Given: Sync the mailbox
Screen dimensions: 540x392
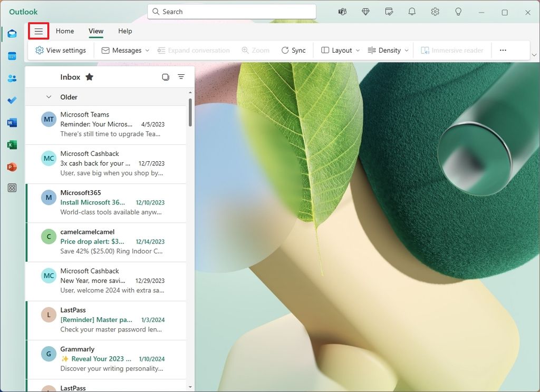Looking at the screenshot, I should [x=294, y=50].
